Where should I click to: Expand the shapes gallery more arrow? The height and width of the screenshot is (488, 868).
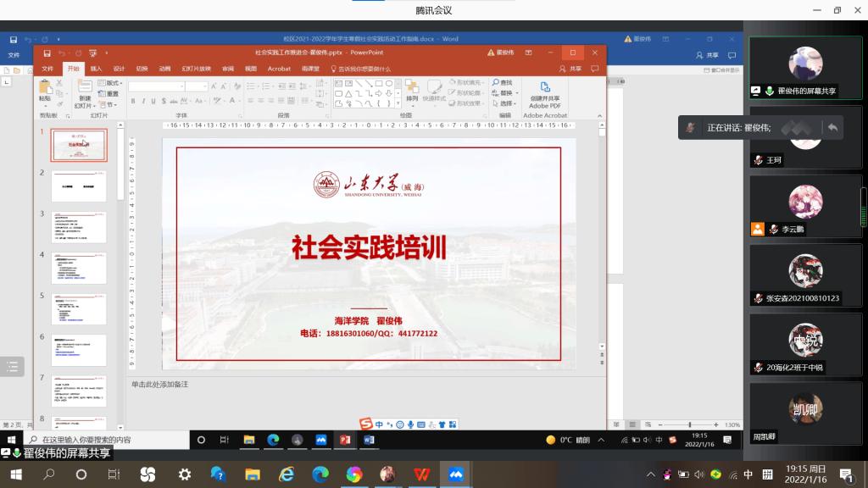[x=398, y=103]
